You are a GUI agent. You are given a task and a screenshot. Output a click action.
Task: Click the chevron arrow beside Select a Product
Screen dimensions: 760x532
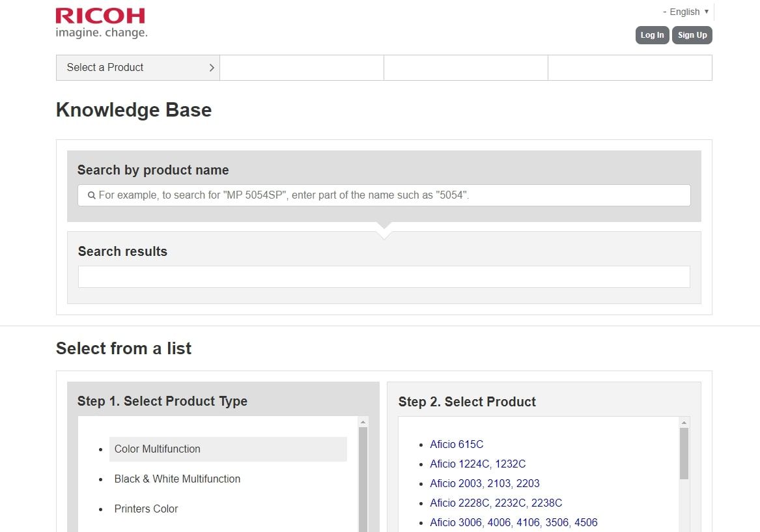212,68
